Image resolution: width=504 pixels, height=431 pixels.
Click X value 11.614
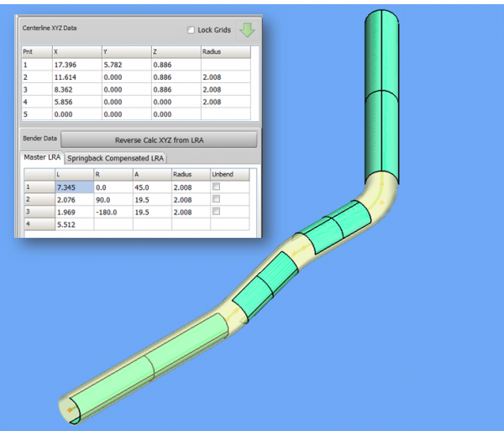(x=77, y=77)
